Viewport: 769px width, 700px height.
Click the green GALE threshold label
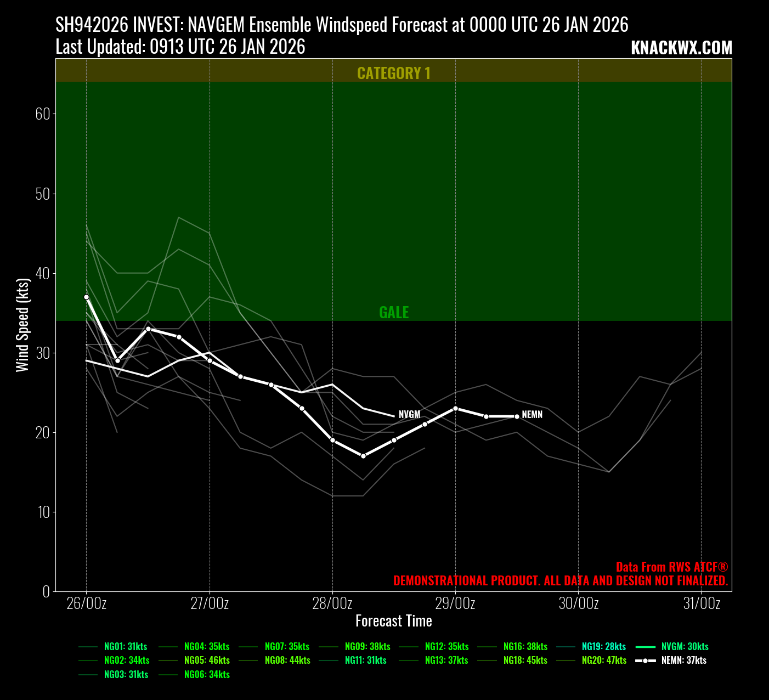pos(394,312)
